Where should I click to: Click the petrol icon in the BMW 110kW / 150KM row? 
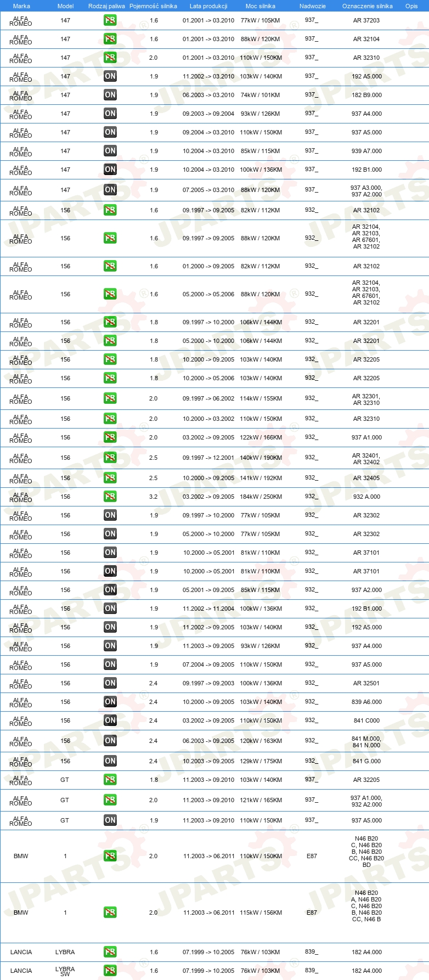tap(110, 856)
